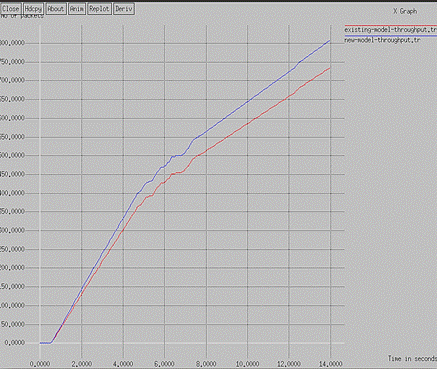Click x-axis tick label 6.0000
The width and height of the screenshot is (437, 369).
tap(165, 364)
